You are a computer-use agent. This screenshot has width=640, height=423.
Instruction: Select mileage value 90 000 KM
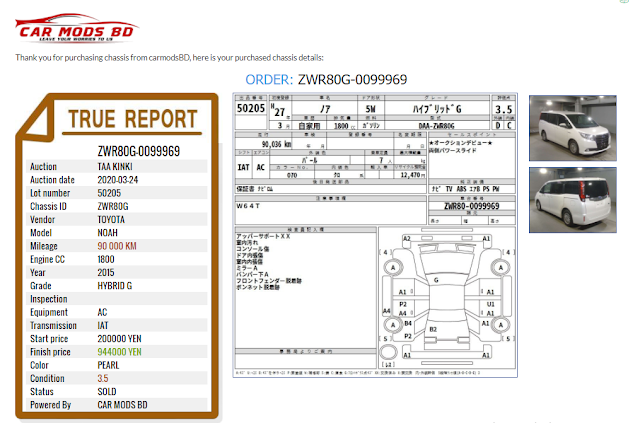tap(117, 246)
